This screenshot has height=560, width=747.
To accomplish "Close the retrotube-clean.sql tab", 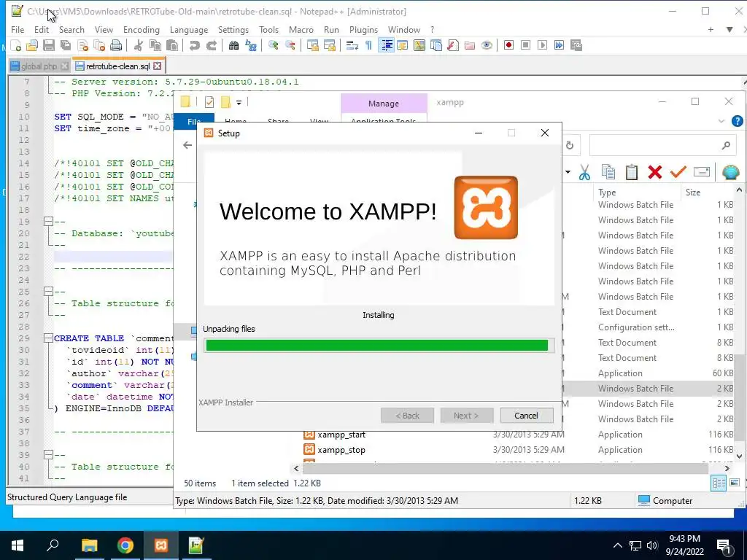I will 158,66.
